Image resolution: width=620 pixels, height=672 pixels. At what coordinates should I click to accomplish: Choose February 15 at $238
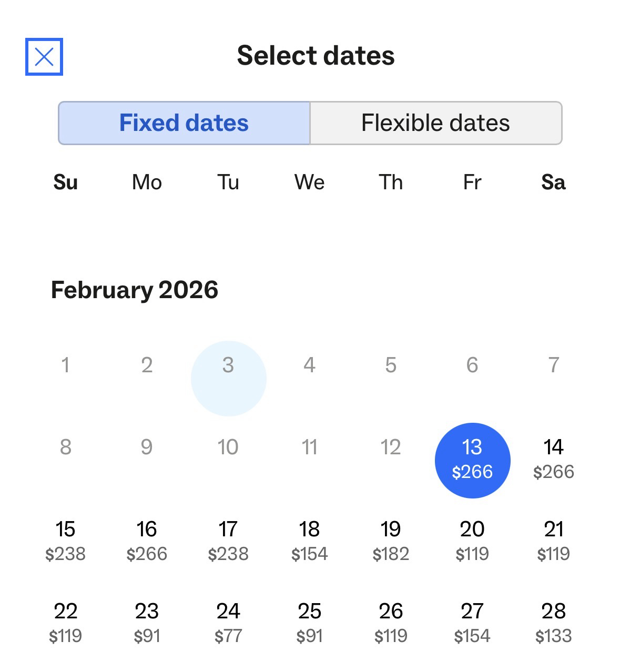click(x=65, y=541)
